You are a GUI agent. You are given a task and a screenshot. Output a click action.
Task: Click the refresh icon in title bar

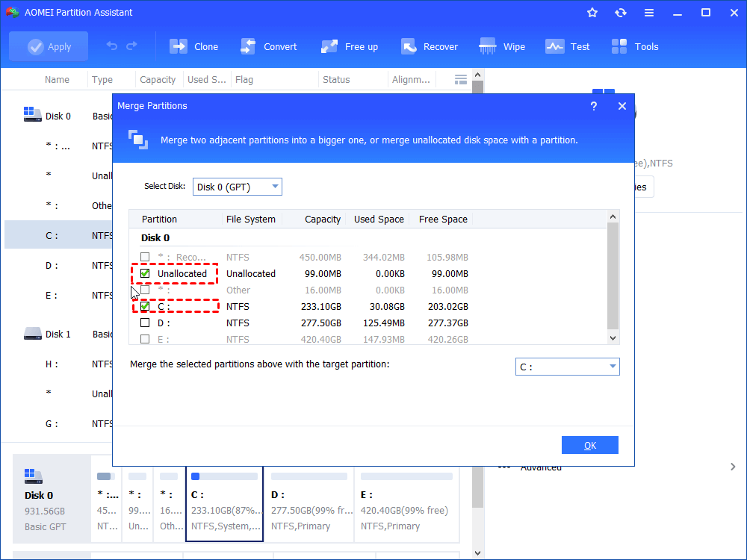(620, 13)
